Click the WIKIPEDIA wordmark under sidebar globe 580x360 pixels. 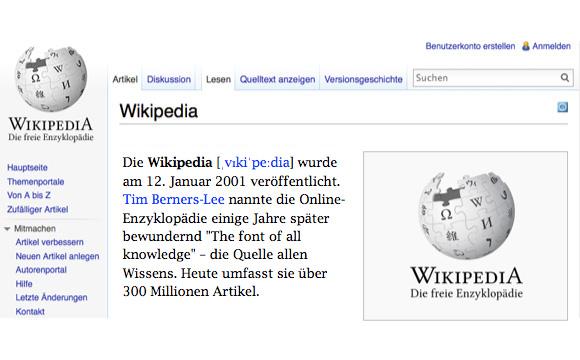pyautogui.click(x=51, y=124)
